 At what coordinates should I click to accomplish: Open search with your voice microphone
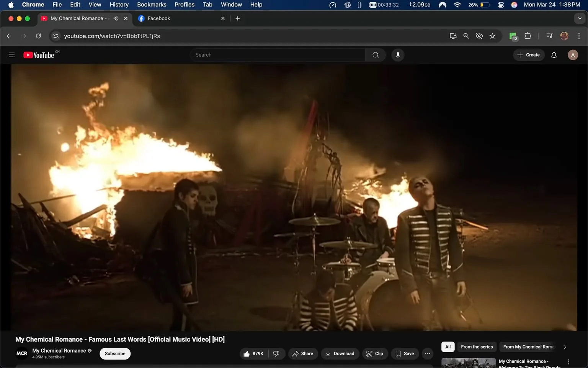[x=398, y=55]
